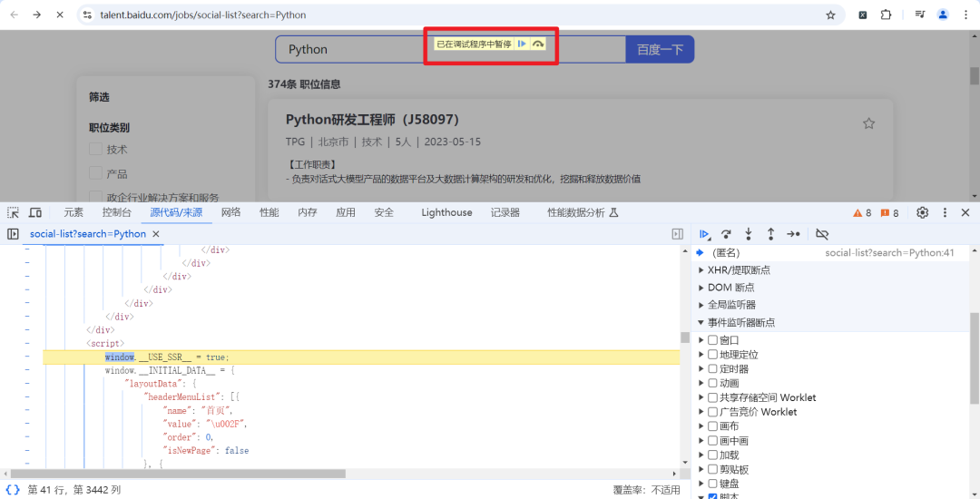Image resolution: width=980 pixels, height=499 pixels.
Task: Stop page loading with the X button
Action: pyautogui.click(x=60, y=15)
